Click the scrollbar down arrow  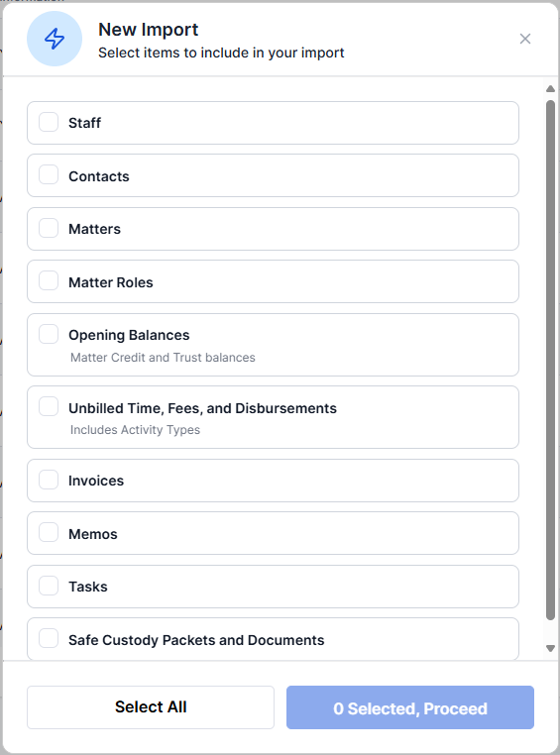coord(550,649)
